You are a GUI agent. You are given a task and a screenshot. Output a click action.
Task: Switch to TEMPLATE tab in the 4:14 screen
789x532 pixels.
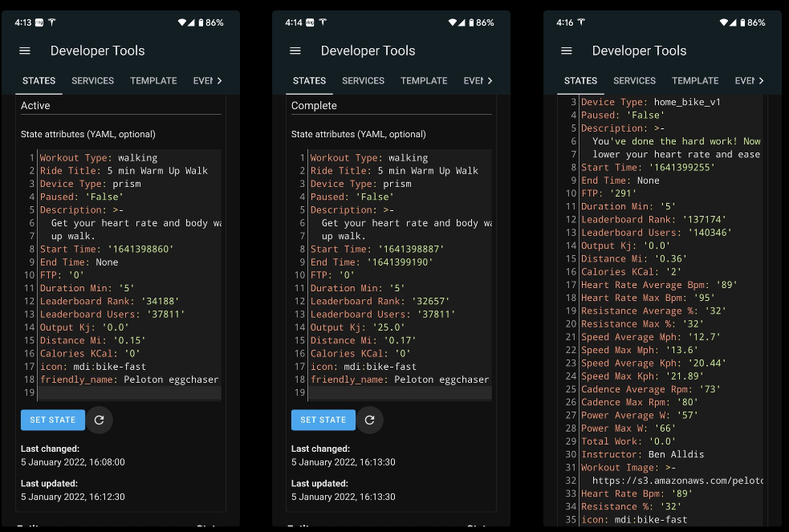pos(424,80)
